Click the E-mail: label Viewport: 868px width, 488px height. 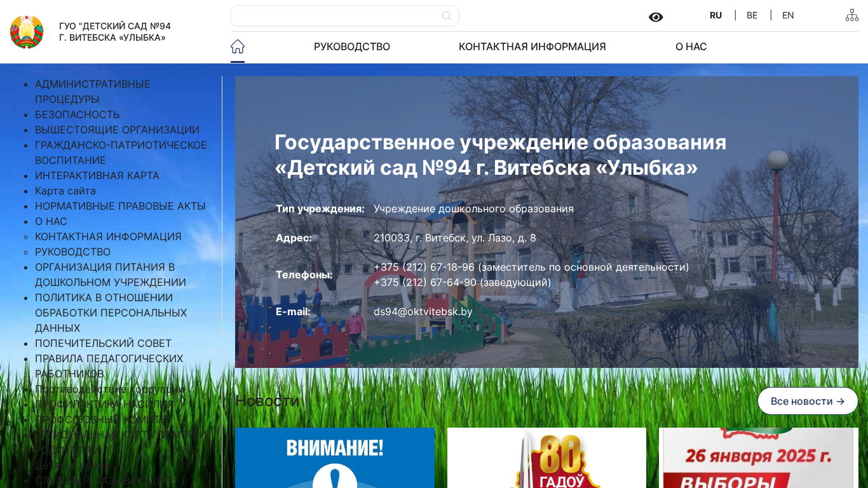pos(293,311)
